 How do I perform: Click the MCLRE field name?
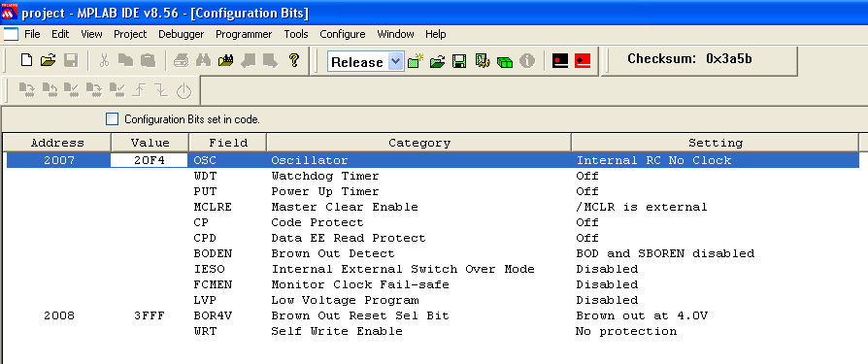coord(213,207)
